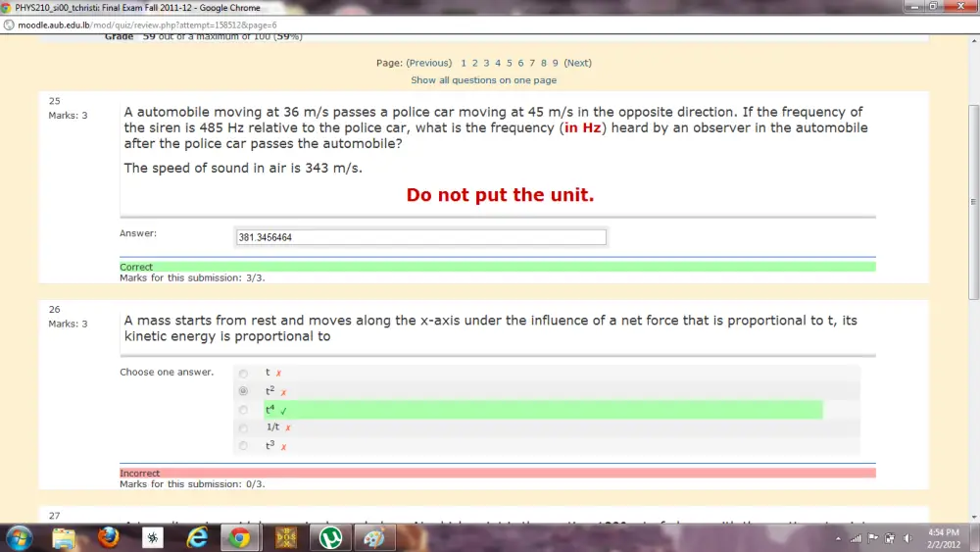Open Windows Explorer folder from taskbar
Screen dimensions: 980x552
coord(64,538)
